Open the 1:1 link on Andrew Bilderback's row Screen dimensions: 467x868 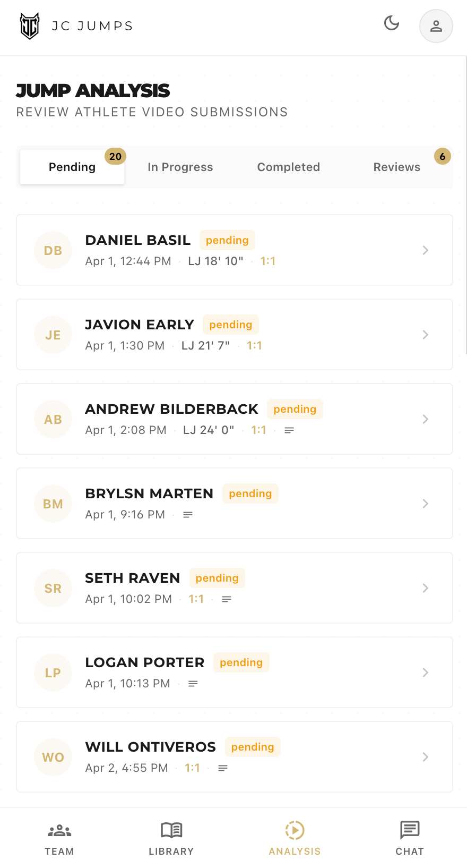[258, 430]
